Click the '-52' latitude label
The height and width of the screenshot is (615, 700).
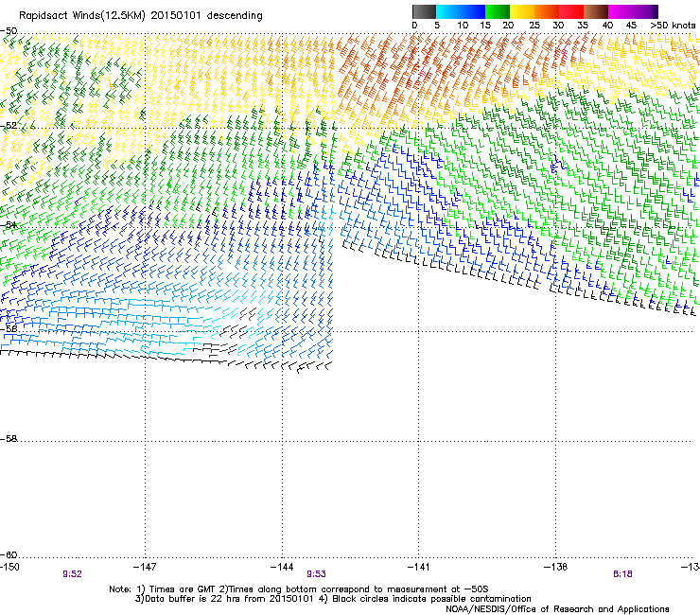tap(9, 126)
